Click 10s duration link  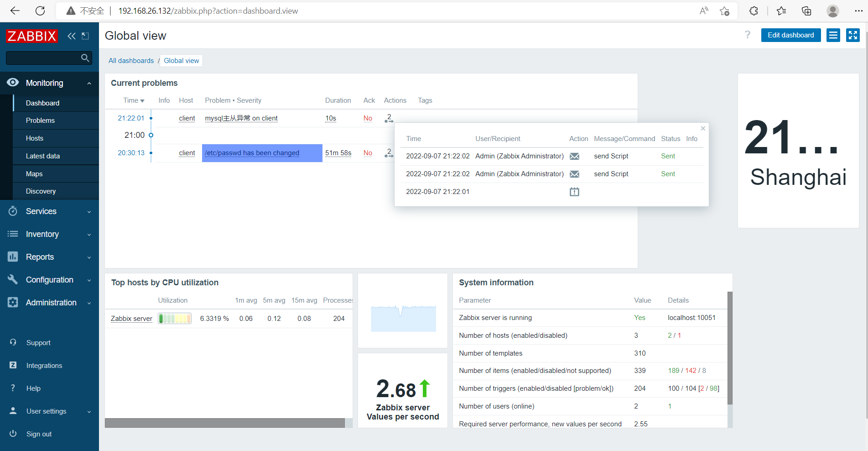[x=331, y=118]
